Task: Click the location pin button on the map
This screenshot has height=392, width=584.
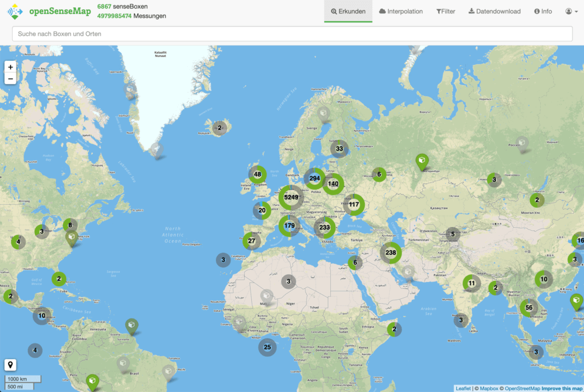Action: 10,364
